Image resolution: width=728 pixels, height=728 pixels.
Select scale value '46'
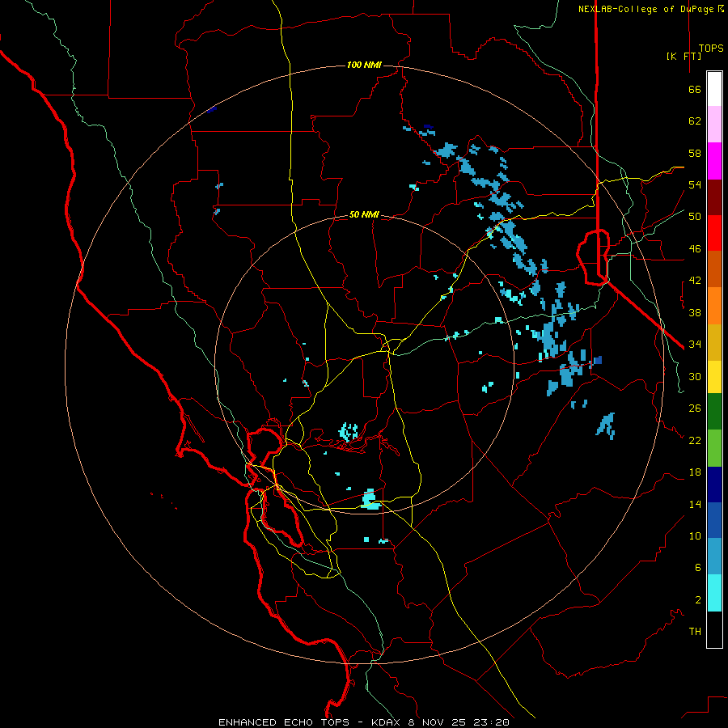[x=695, y=249]
